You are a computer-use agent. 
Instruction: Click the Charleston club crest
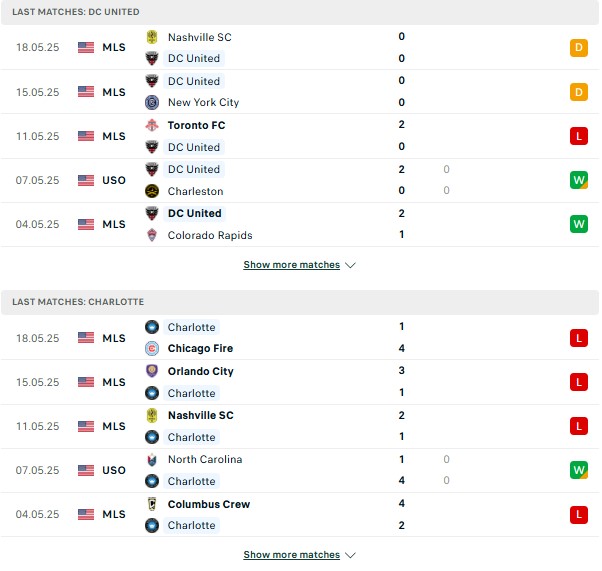(152, 191)
